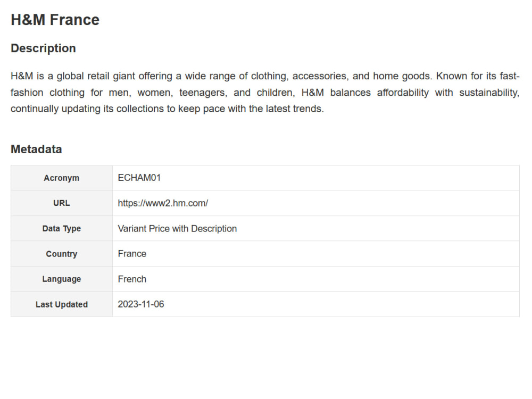The width and height of the screenshot is (532, 399).
Task: Click the phrase global retail giant
Action: pos(96,76)
